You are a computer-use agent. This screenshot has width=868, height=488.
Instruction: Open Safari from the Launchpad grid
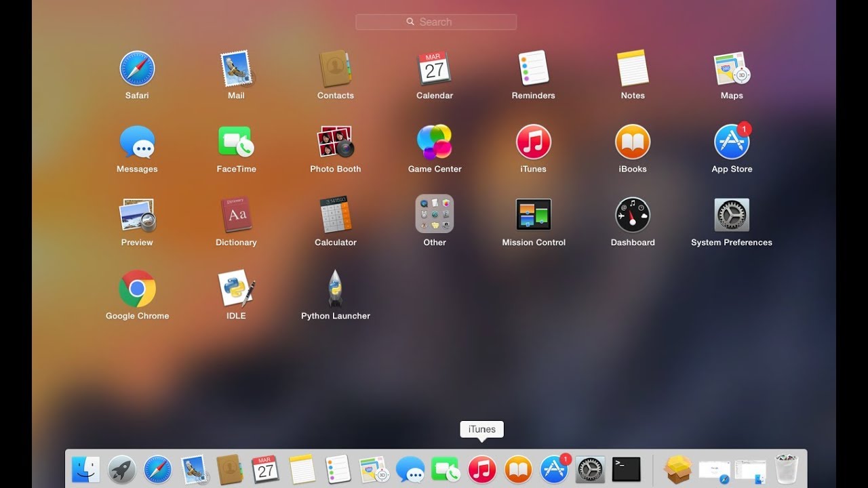click(137, 69)
